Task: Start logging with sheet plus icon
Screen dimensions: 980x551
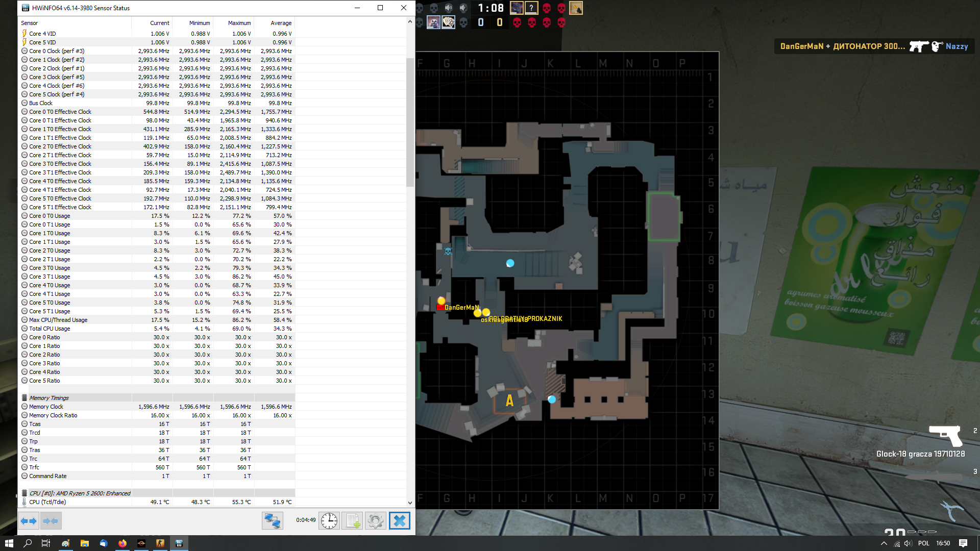Action: click(x=352, y=521)
